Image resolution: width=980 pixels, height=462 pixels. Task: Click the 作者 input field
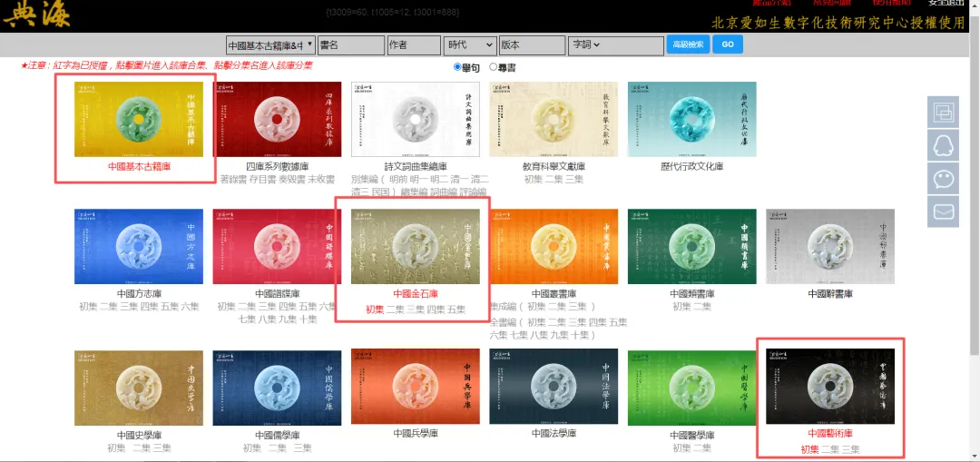(x=415, y=45)
